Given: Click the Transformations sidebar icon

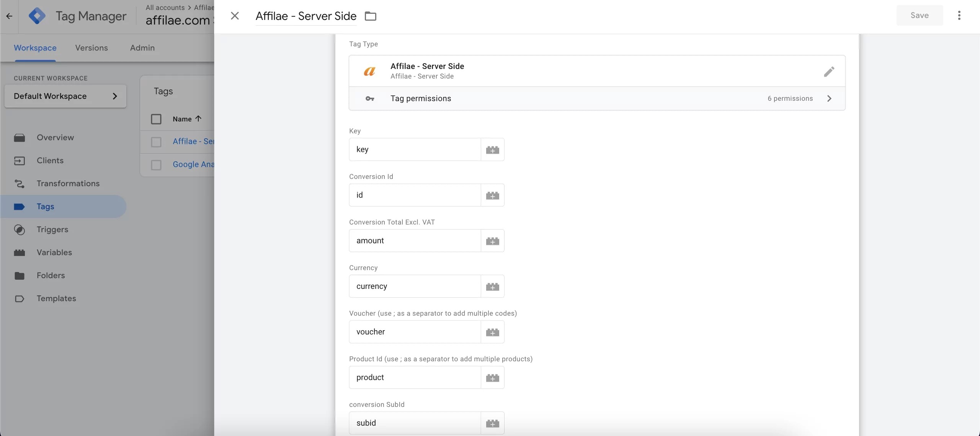Looking at the screenshot, I should pyautogui.click(x=20, y=184).
